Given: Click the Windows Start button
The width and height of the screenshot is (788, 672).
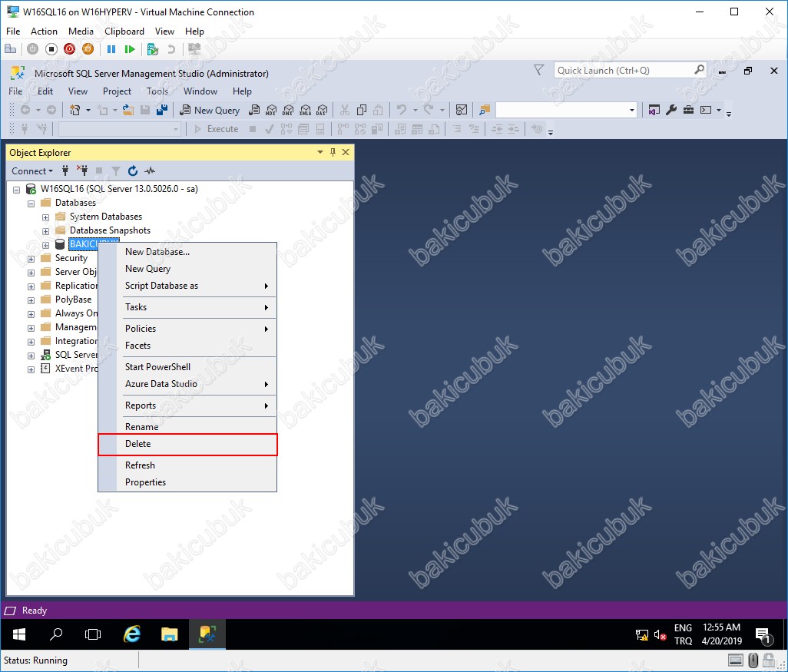Looking at the screenshot, I should 19,634.
